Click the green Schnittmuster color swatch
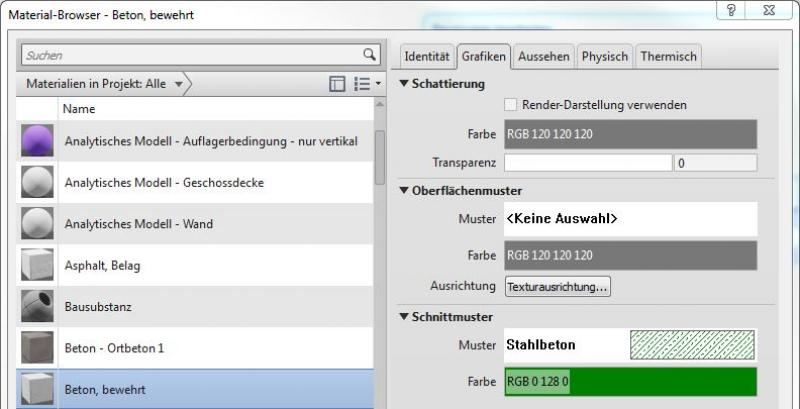 pyautogui.click(x=630, y=381)
